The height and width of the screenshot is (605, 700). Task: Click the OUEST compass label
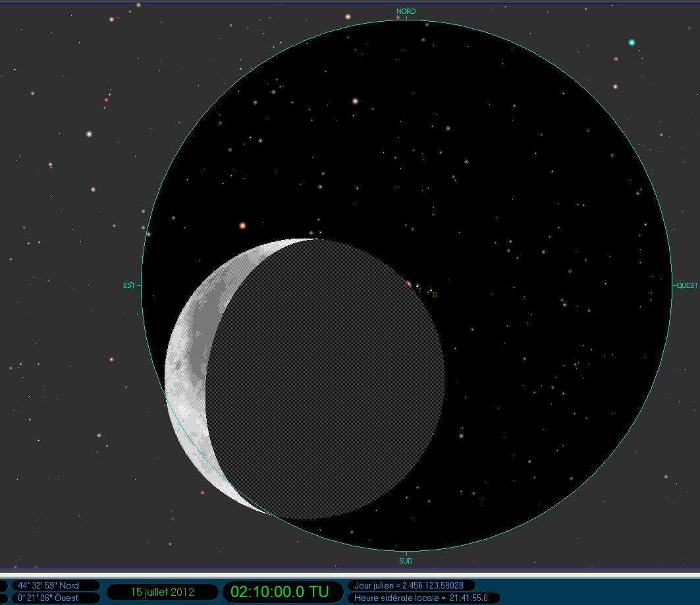[x=687, y=285]
